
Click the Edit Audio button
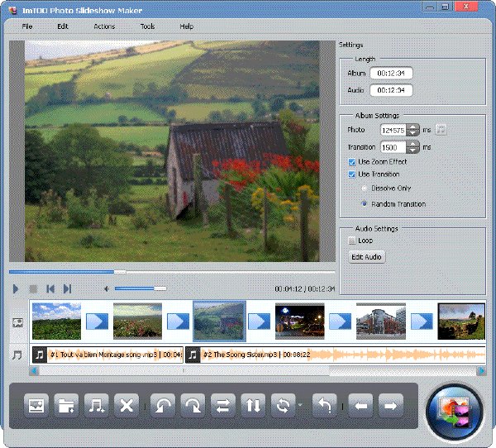[366, 257]
